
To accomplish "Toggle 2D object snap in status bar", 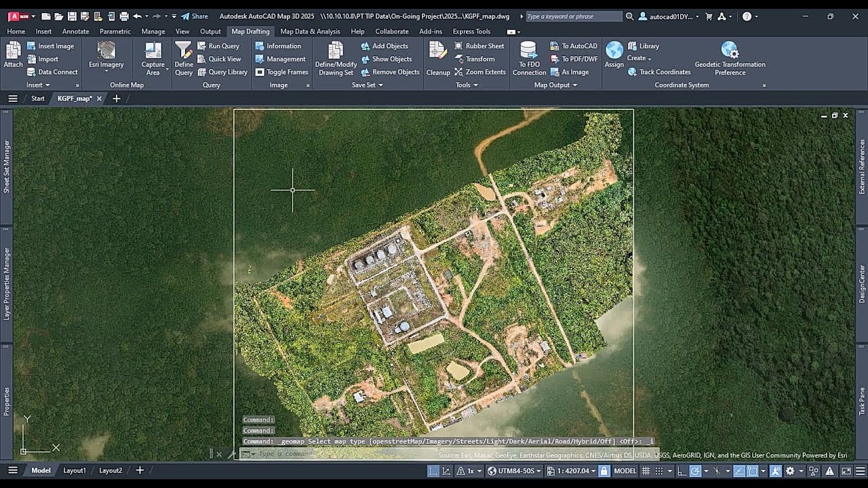I will [x=752, y=471].
